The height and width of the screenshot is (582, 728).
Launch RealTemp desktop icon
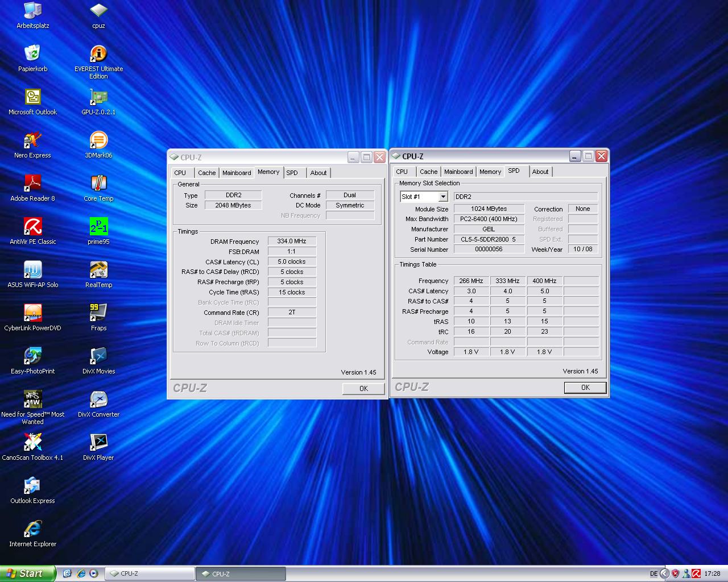(98, 275)
